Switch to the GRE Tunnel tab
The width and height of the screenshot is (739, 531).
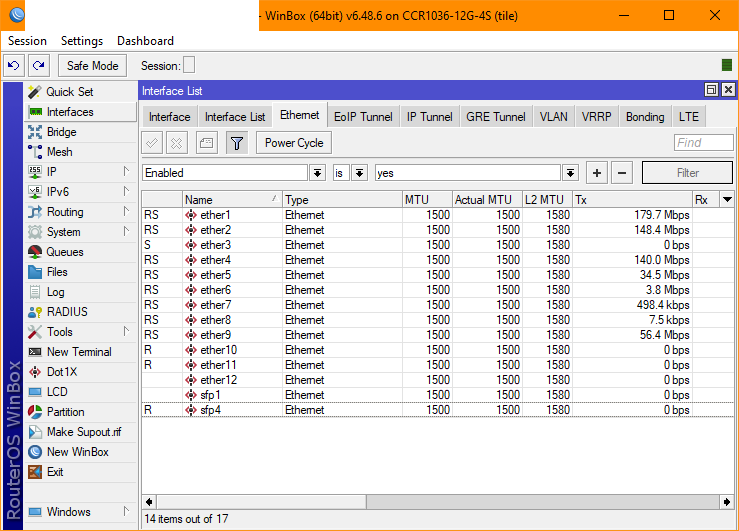tap(496, 117)
